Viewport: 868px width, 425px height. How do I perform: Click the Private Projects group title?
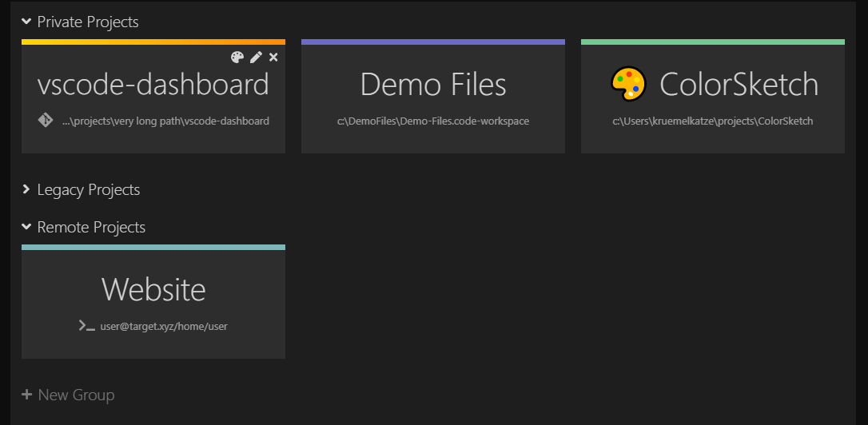click(x=88, y=22)
